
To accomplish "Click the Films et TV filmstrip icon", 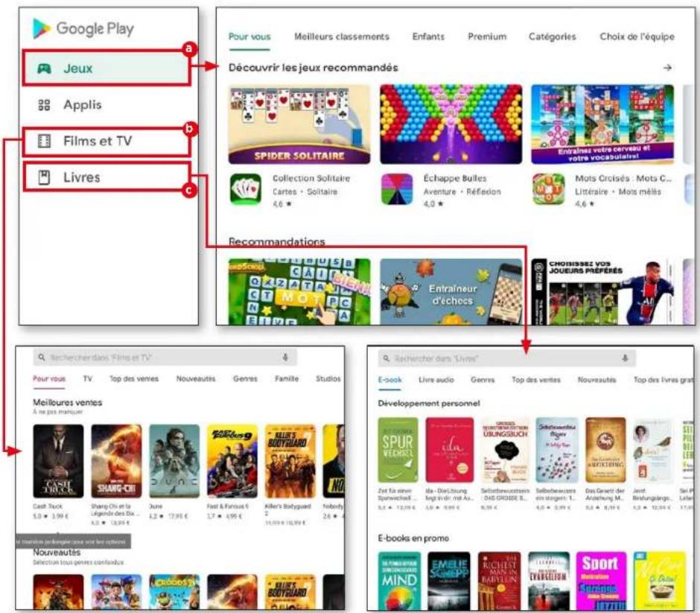I will [x=44, y=142].
